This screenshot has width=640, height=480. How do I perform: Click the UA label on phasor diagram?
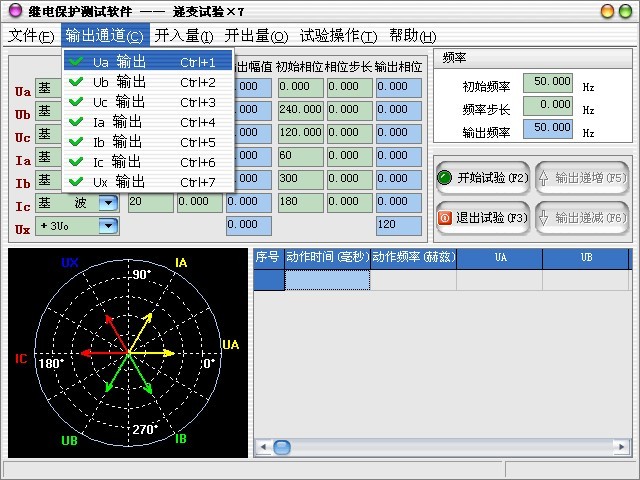(x=231, y=345)
